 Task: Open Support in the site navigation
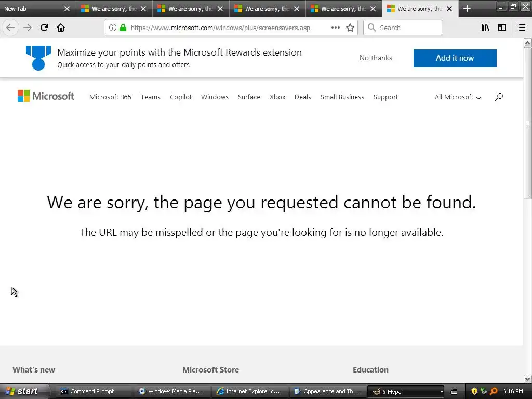coord(386,97)
